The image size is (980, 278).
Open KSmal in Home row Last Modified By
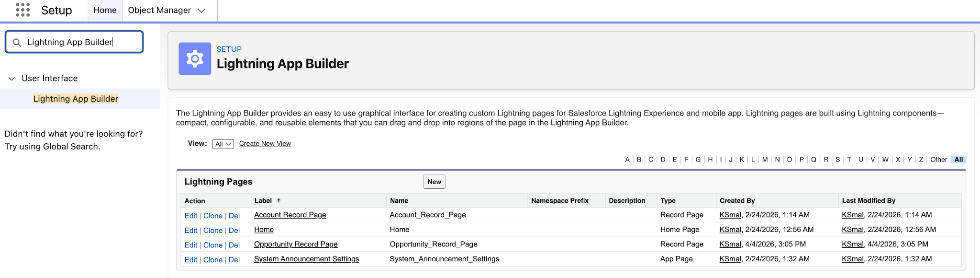(853, 230)
